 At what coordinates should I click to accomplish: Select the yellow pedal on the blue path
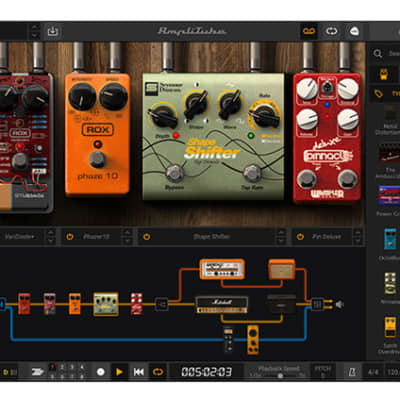(x=253, y=340)
